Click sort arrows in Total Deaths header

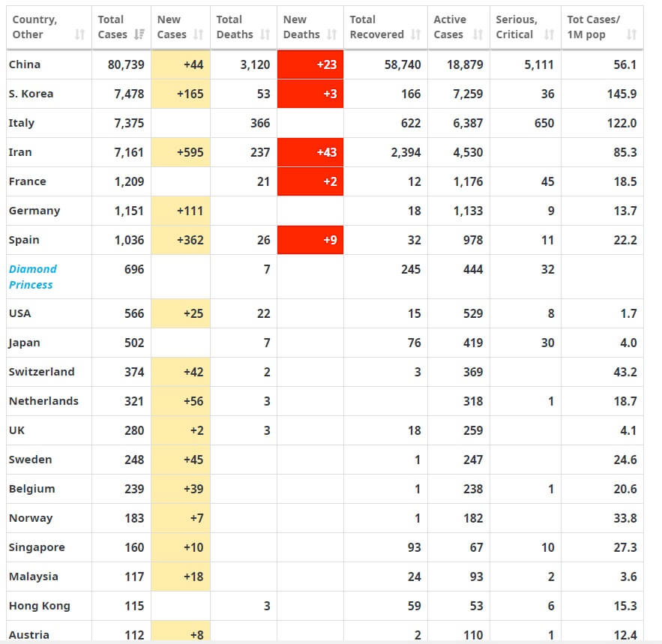(265, 34)
